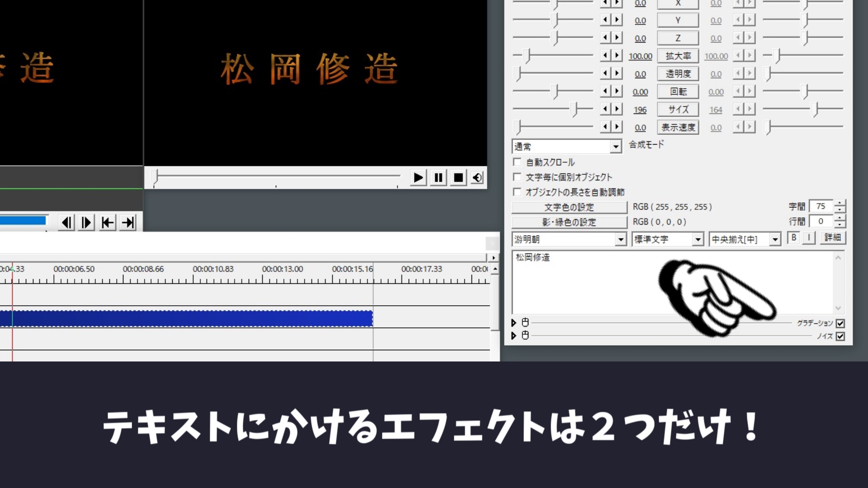Image resolution: width=868 pixels, height=488 pixels.
Task: Enable 自動スクロール checkbox
Action: [x=517, y=162]
